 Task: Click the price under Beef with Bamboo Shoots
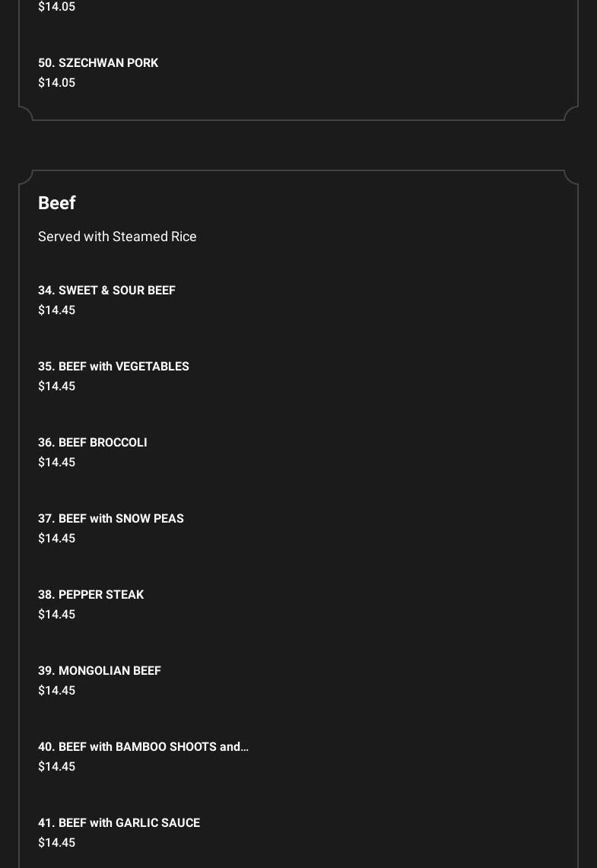pyautogui.click(x=57, y=767)
